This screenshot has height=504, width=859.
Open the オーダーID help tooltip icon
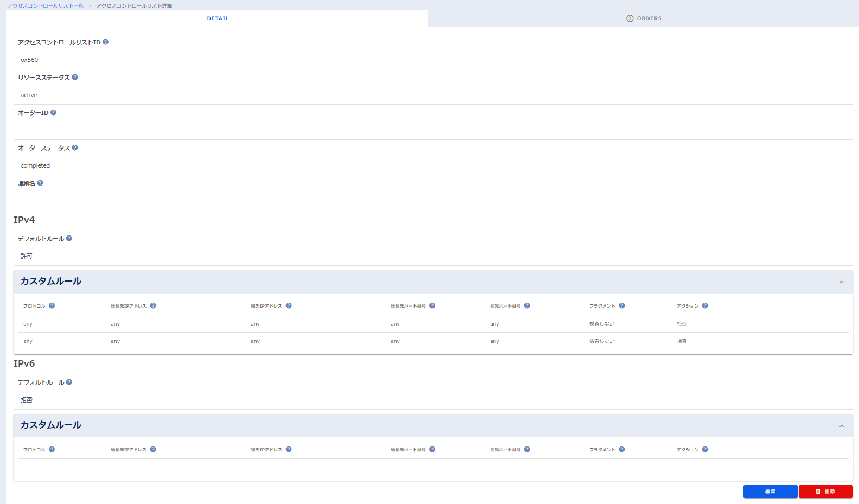[53, 112]
